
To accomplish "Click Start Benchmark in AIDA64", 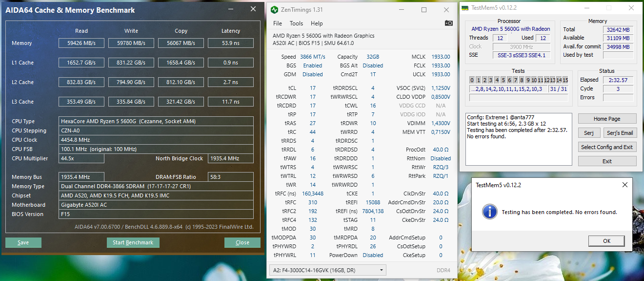I will pos(133,242).
